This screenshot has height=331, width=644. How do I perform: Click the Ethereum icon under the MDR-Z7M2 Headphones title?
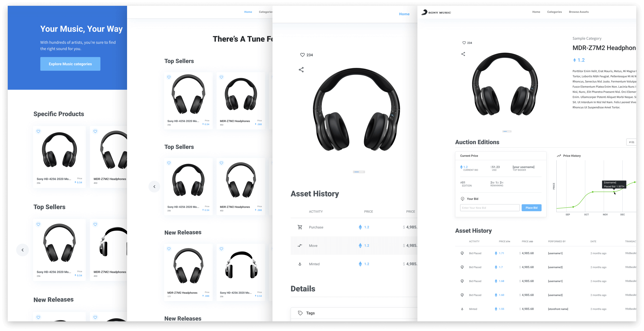[574, 60]
